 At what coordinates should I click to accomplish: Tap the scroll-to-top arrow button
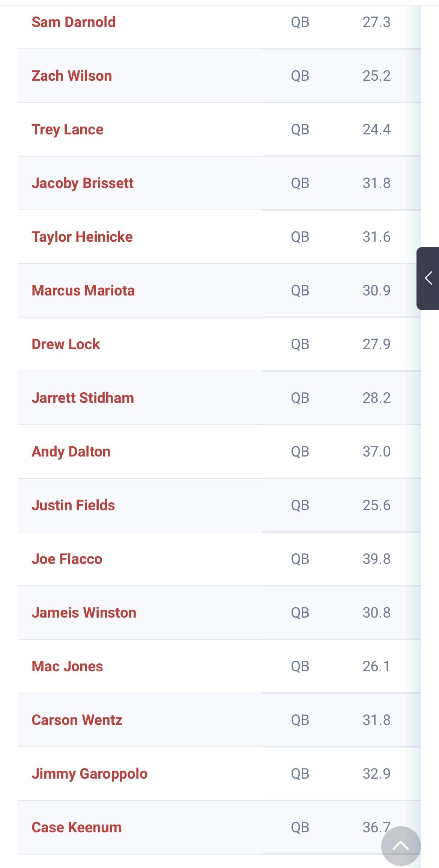pyautogui.click(x=401, y=845)
